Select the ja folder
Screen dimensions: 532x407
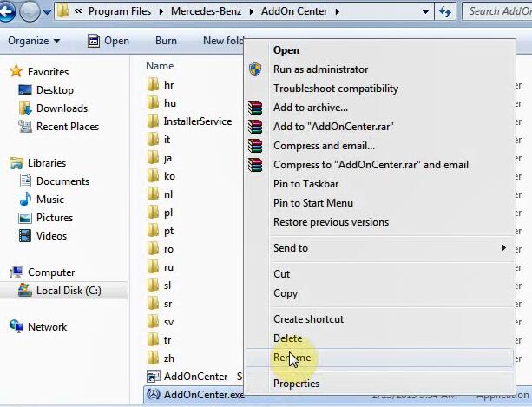coord(160,158)
